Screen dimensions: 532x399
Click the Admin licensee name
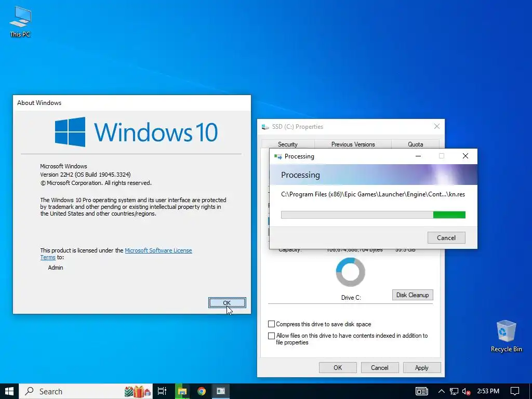pos(56,268)
